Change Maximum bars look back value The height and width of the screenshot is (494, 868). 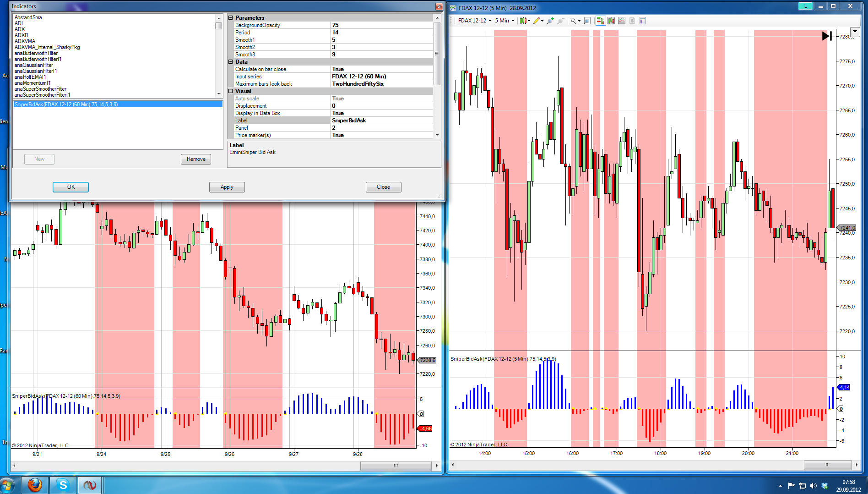[381, 84]
